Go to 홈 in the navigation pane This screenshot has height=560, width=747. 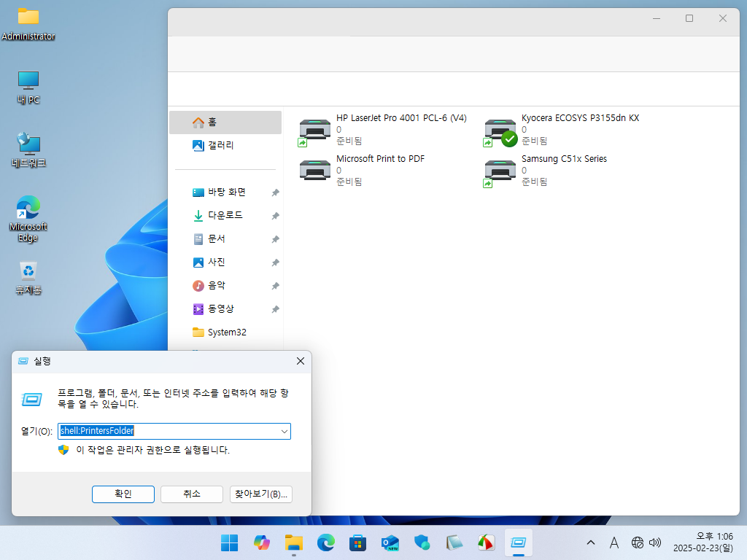pos(225,122)
